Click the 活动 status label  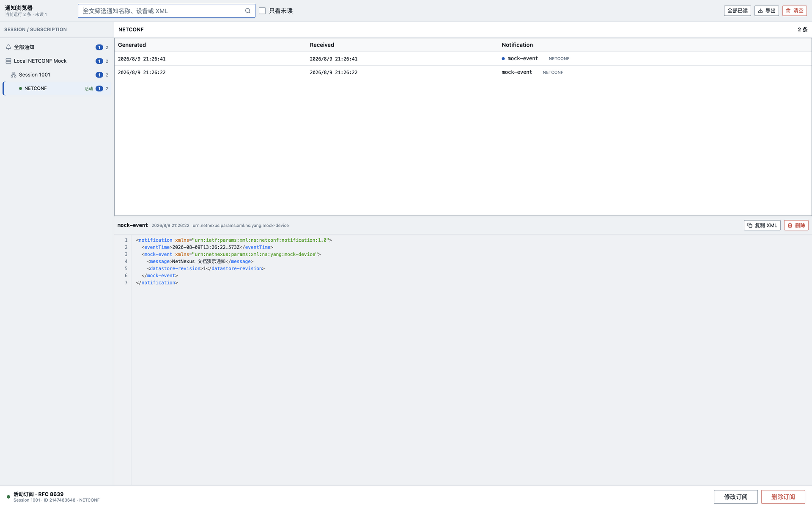89,88
